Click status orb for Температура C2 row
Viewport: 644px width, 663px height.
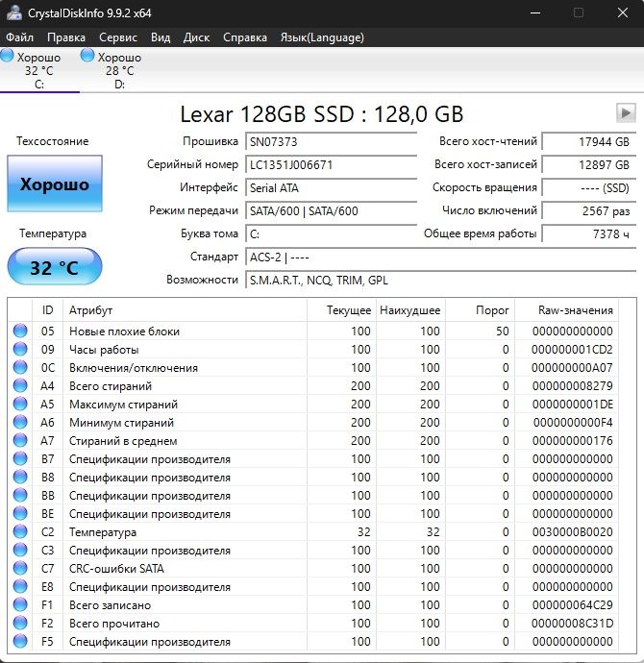click(x=20, y=531)
